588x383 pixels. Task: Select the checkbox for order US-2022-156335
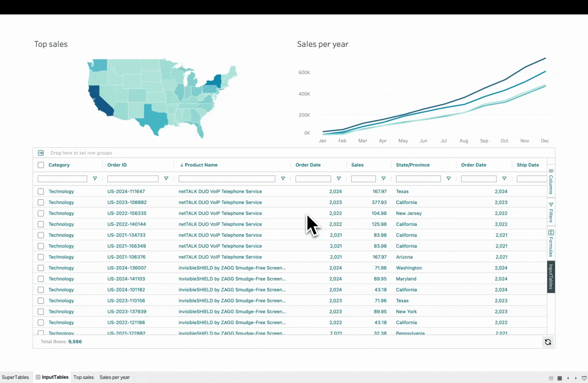pyautogui.click(x=41, y=213)
